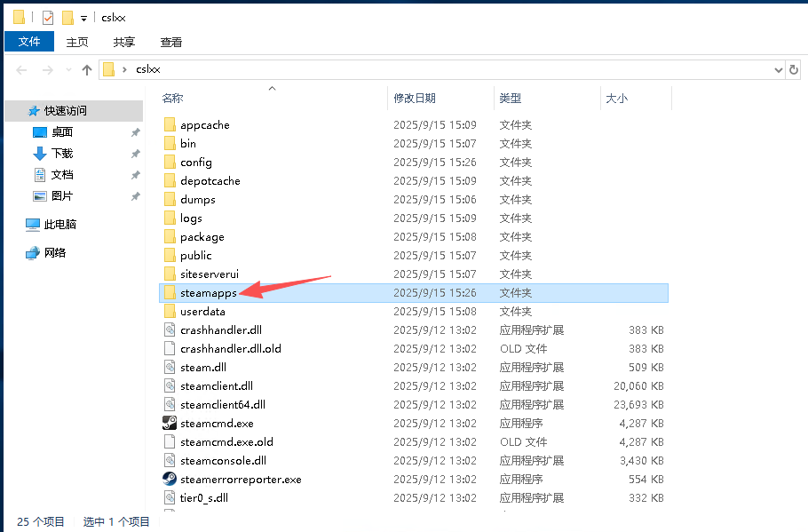The height and width of the screenshot is (532, 808).
Task: Click the refresh icon beside address bar
Action: click(795, 69)
